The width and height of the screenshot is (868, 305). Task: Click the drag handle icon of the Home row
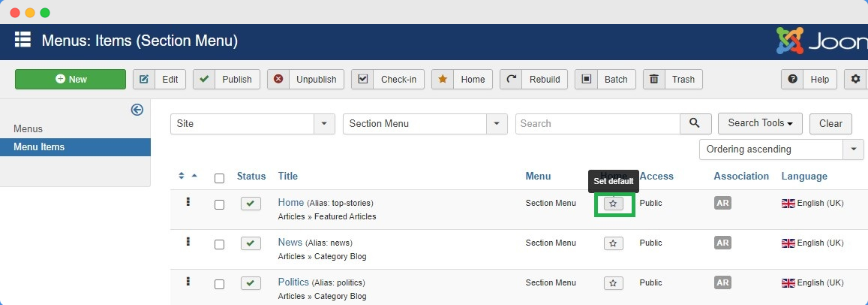(188, 202)
